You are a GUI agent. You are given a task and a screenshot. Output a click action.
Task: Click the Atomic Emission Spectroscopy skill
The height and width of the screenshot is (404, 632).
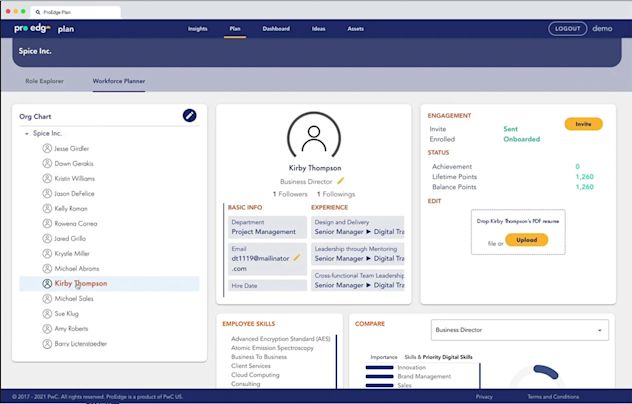click(272, 348)
